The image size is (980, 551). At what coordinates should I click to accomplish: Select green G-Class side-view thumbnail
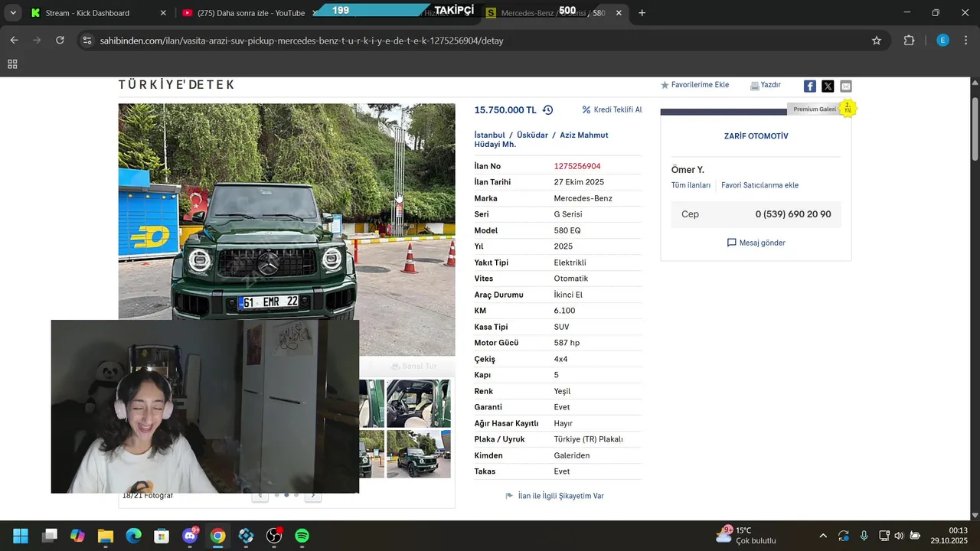click(x=419, y=454)
